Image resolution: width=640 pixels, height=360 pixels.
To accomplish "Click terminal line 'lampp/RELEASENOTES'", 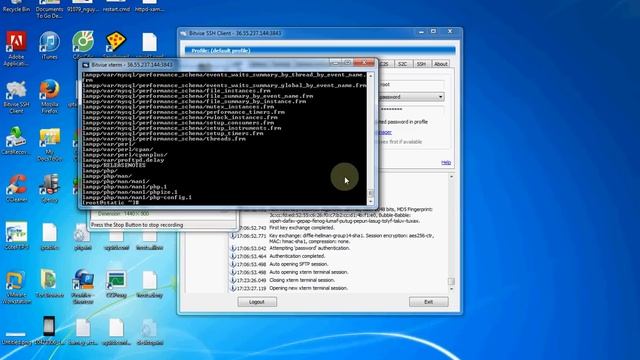I will (x=114, y=165).
